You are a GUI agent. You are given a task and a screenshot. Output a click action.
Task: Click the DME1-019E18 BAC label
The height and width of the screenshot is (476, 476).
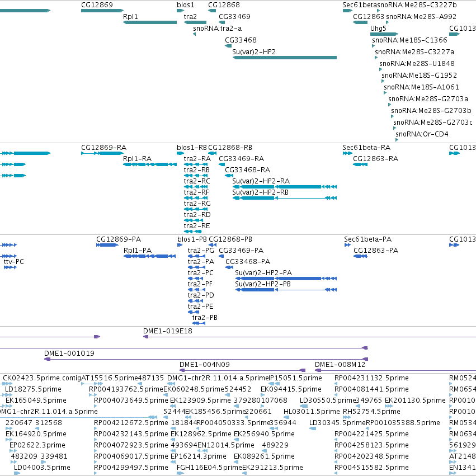tap(168, 331)
